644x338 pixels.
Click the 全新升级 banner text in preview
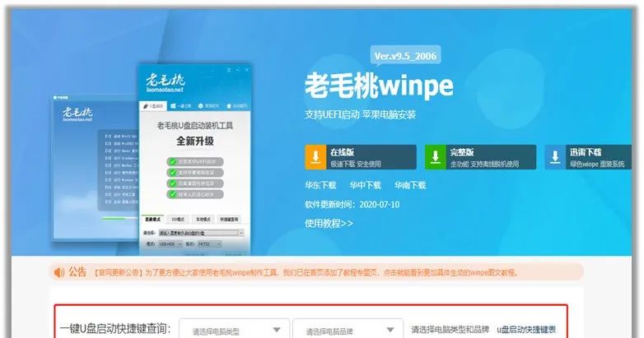(x=195, y=141)
